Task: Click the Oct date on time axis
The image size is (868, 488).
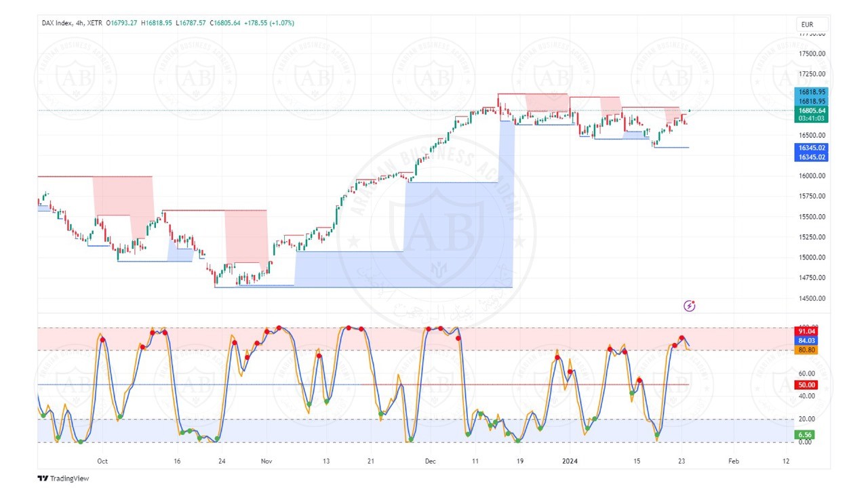Action: [x=102, y=461]
